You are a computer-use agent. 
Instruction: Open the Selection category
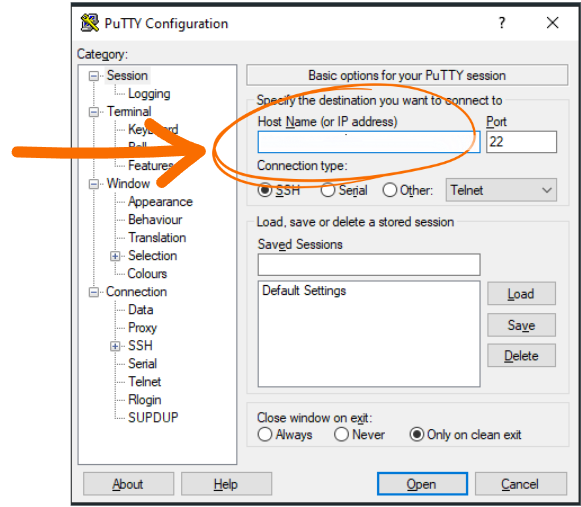(x=152, y=256)
